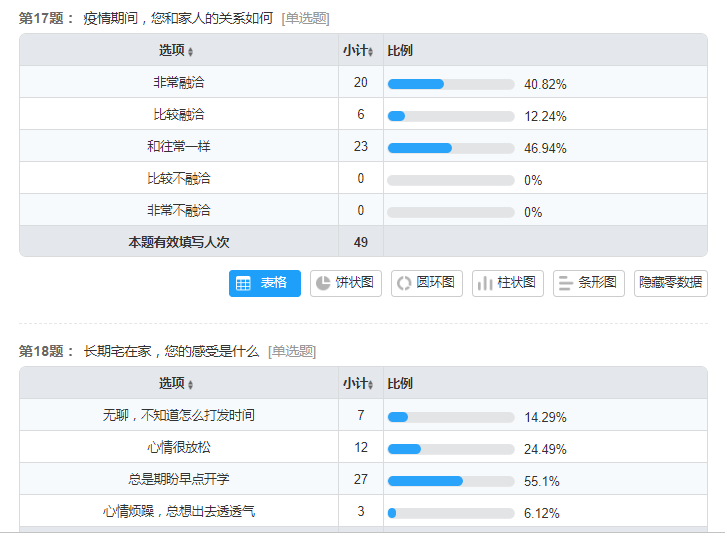725x534 pixels.
Task: Show results as 条形图 horizontal bars
Action: [x=589, y=283]
